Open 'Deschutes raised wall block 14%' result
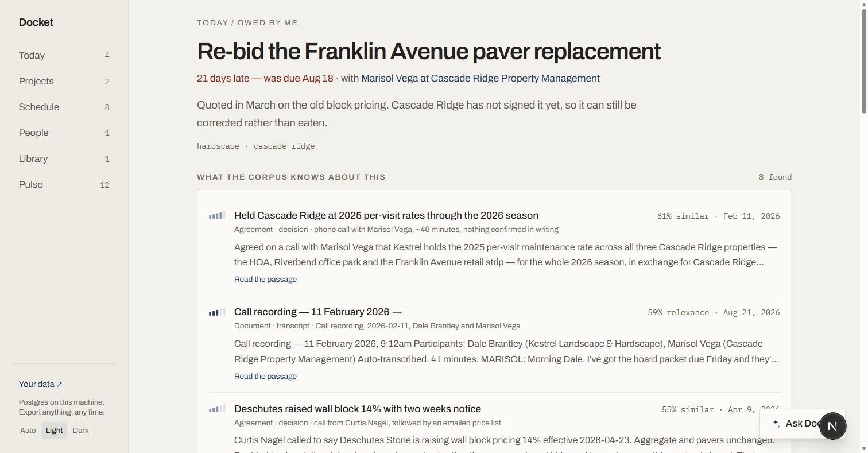The height and width of the screenshot is (453, 868). [358, 409]
